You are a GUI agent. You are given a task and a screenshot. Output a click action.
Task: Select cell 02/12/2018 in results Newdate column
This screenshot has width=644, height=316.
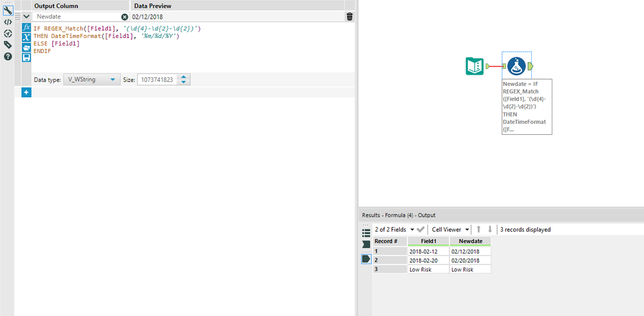tap(470, 251)
